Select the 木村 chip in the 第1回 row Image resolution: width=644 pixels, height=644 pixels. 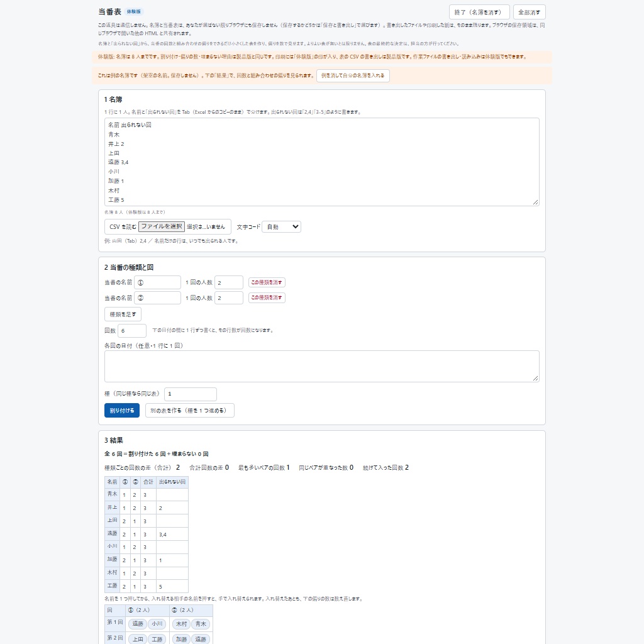181,624
